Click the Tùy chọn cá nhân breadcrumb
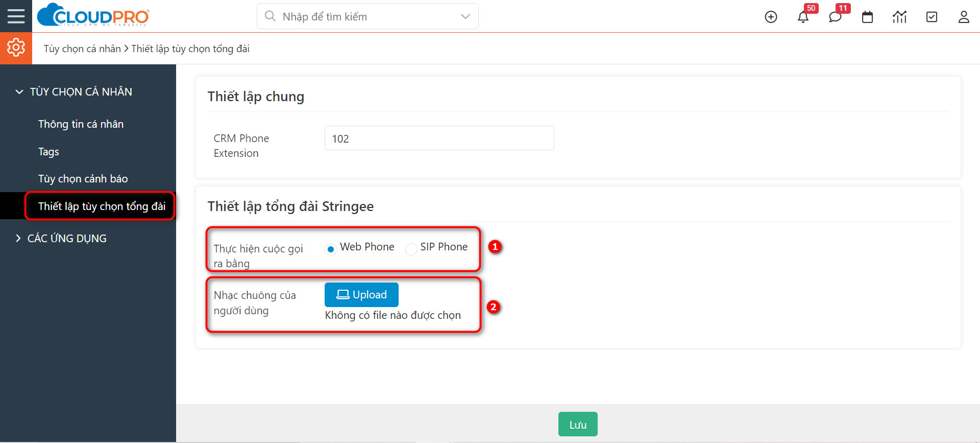This screenshot has height=443, width=980. point(82,49)
